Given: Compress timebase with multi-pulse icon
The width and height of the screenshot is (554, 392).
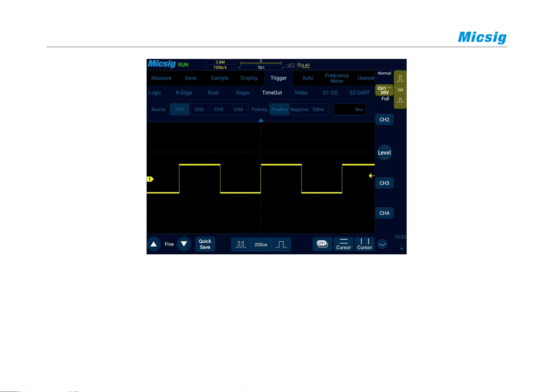Looking at the screenshot, I should click(241, 245).
